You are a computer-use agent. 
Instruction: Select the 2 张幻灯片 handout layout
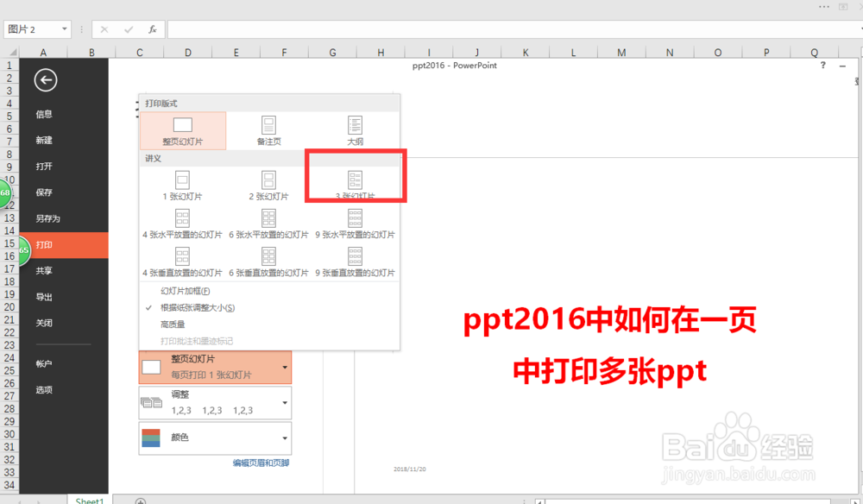click(268, 186)
